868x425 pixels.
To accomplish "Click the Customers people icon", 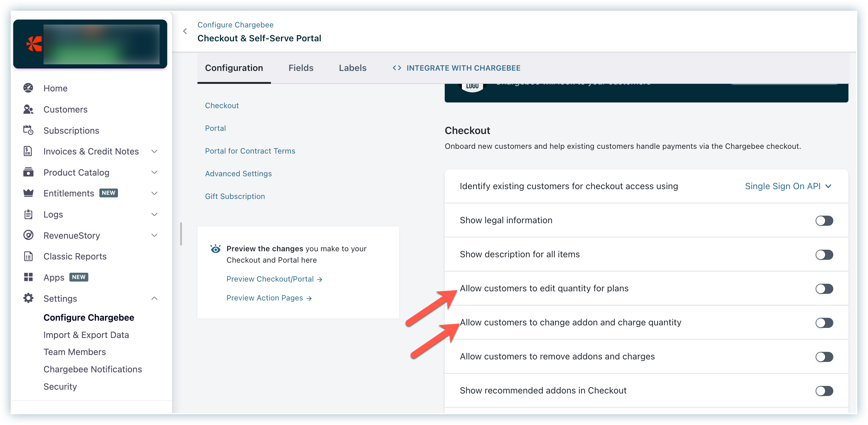I will click(28, 109).
